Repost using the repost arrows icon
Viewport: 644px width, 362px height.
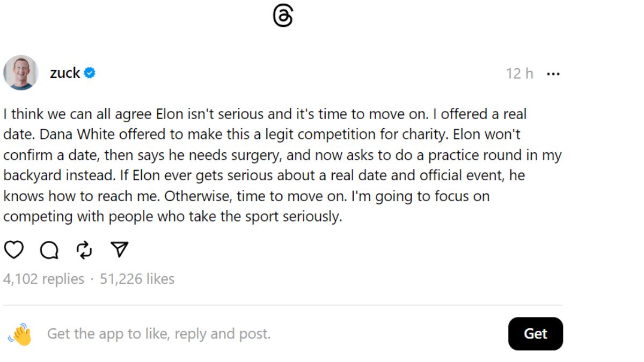pyautogui.click(x=84, y=249)
